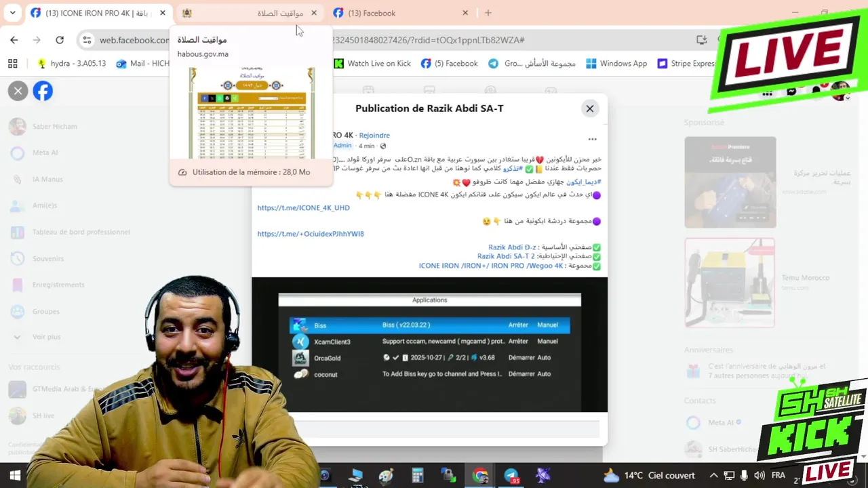This screenshot has width=868, height=488.
Task: Expand Voir plus in the sidebar
Action: click(37, 337)
